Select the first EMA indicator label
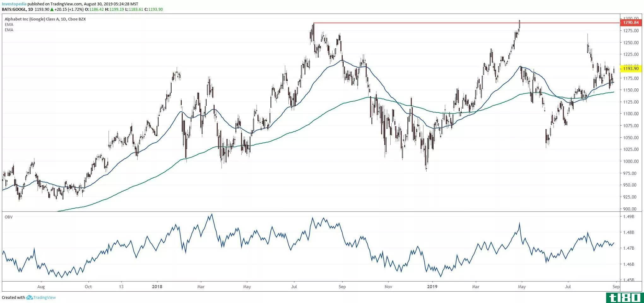 click(9, 24)
